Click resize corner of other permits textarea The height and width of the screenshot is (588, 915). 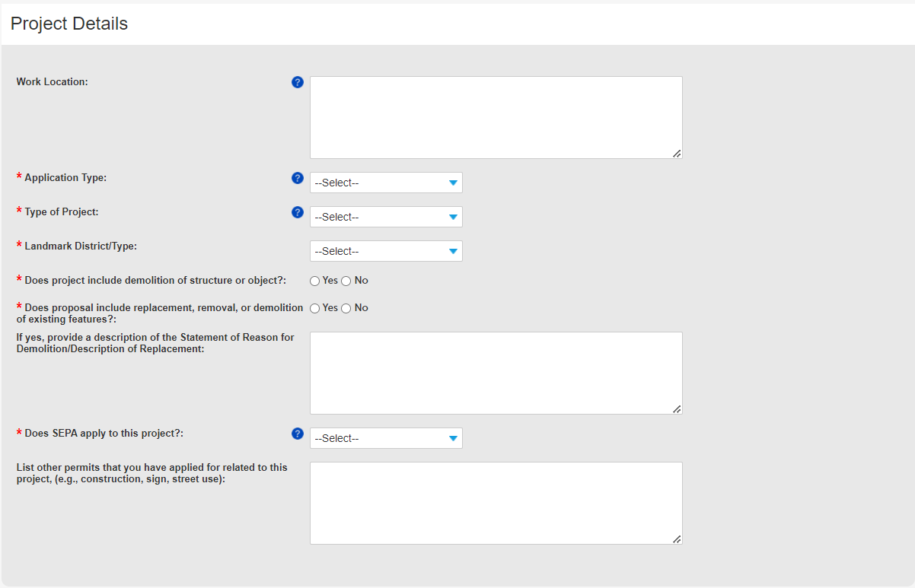(677, 539)
